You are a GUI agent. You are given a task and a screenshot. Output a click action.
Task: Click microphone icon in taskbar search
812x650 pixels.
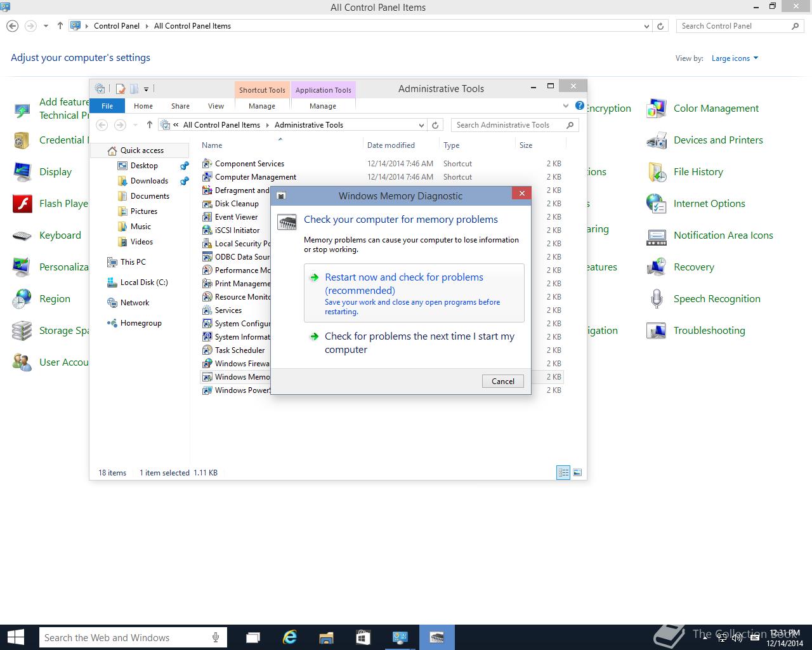click(x=216, y=637)
